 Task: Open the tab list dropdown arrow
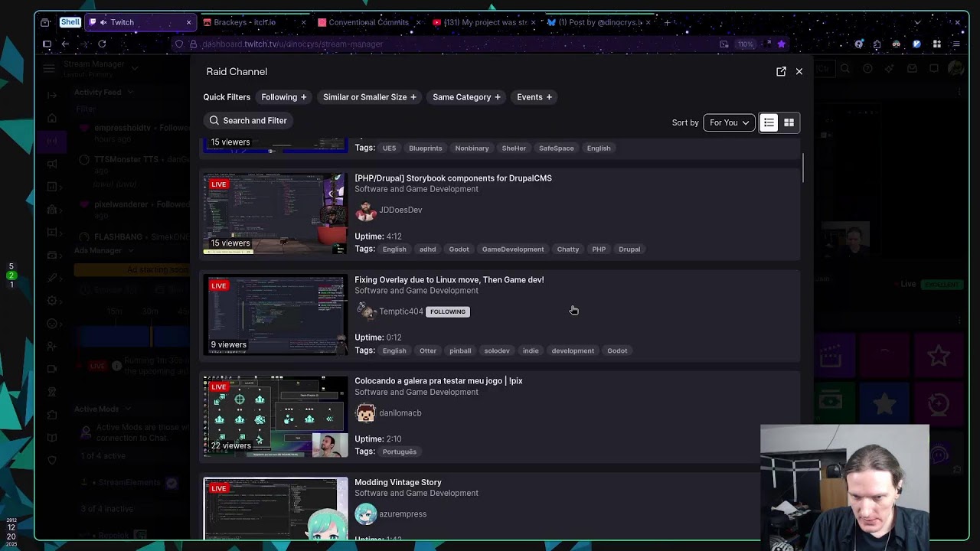pyautogui.click(x=917, y=22)
